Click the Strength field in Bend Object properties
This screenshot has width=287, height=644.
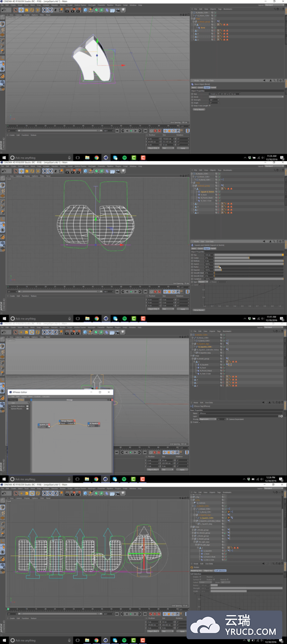[x=214, y=100]
